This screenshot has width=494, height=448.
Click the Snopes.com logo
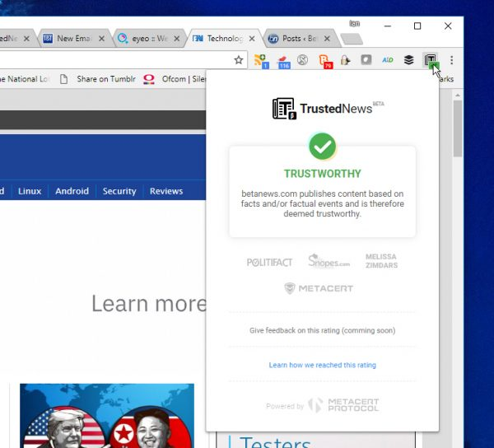click(x=329, y=262)
